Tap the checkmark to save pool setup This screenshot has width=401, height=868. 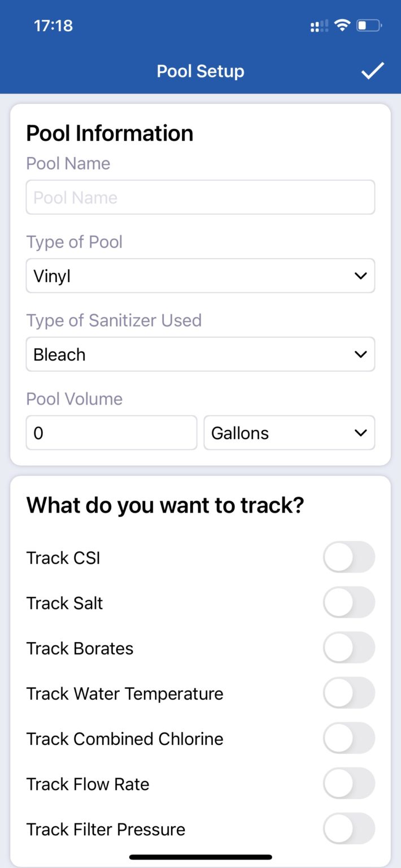(372, 71)
